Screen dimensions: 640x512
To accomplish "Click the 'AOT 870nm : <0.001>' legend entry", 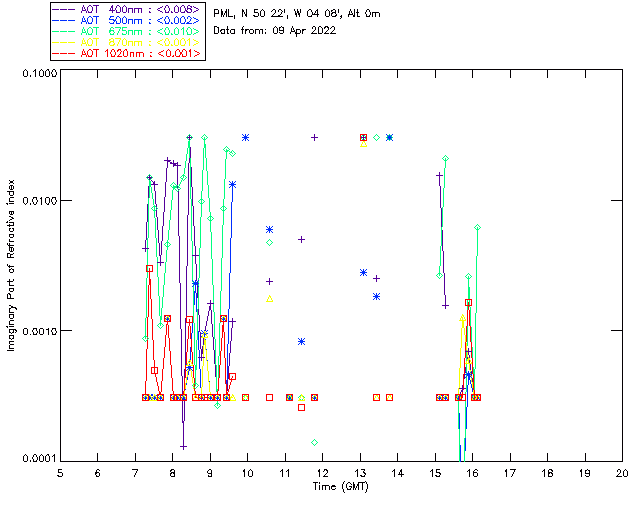I will 128,42.
